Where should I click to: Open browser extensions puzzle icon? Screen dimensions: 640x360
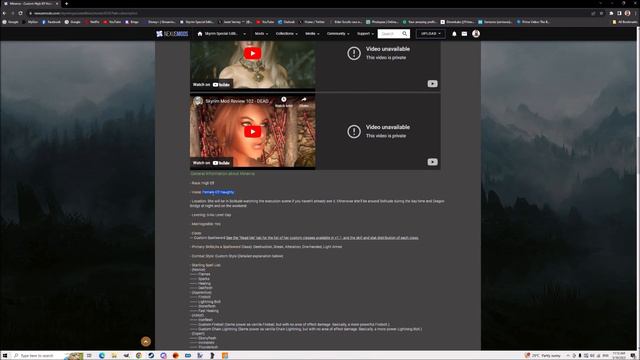[x=611, y=13]
